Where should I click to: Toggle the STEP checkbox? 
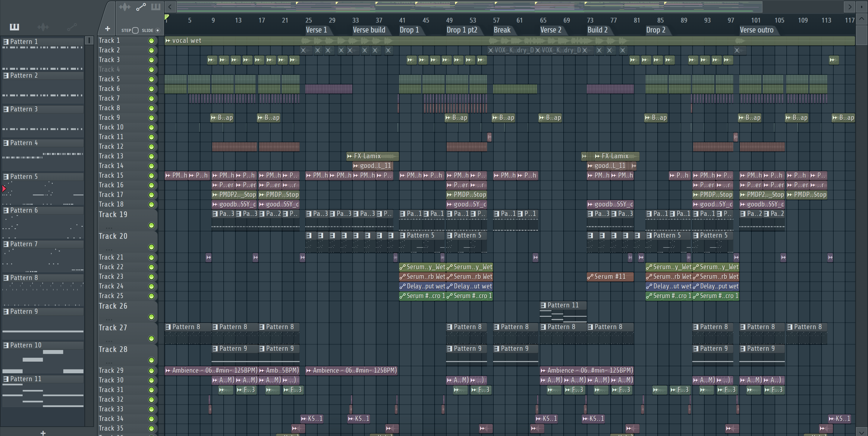135,30
